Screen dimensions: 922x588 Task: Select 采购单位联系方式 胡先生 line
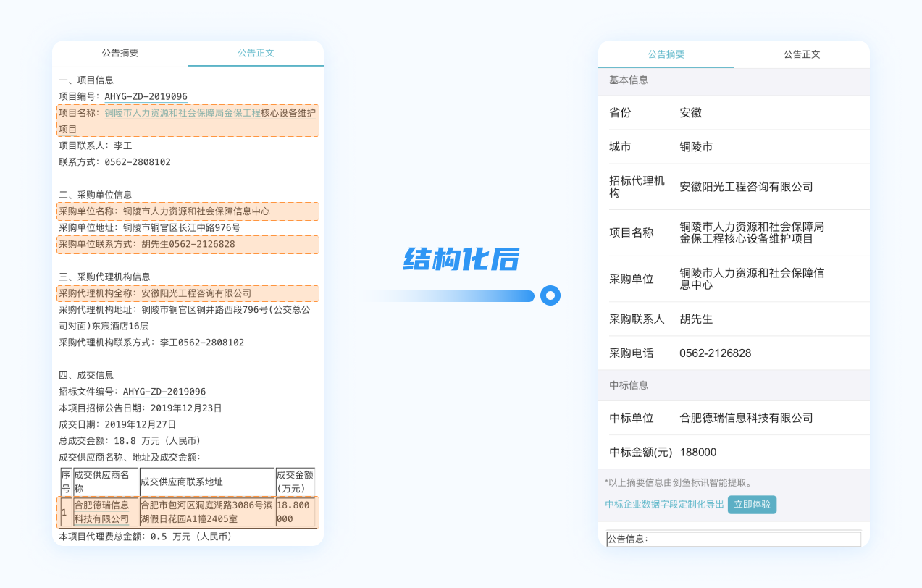188,245
